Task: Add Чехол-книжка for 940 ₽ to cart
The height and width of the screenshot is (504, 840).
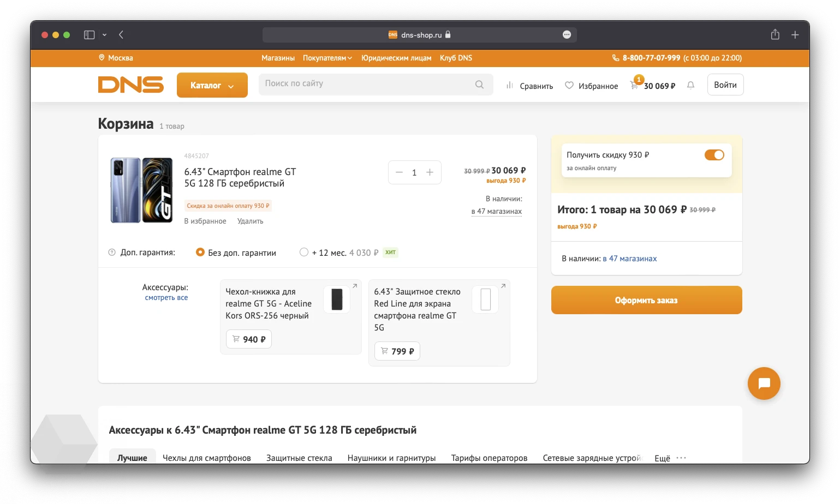Action: 249,339
